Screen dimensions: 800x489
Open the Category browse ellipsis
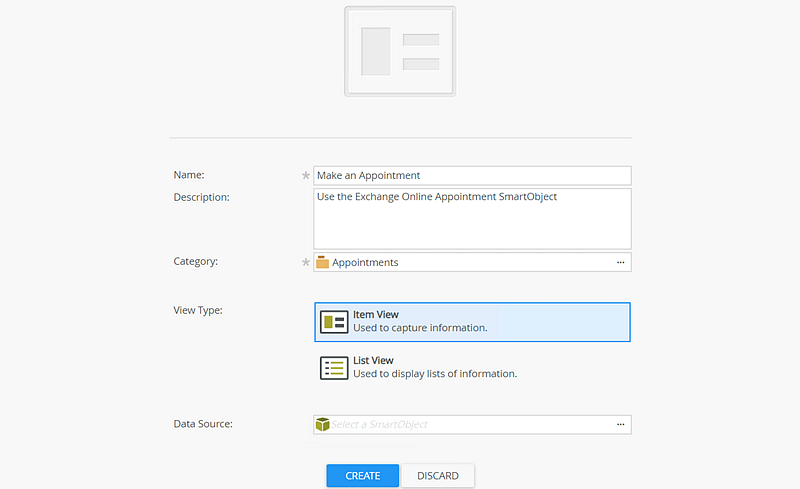[621, 262]
